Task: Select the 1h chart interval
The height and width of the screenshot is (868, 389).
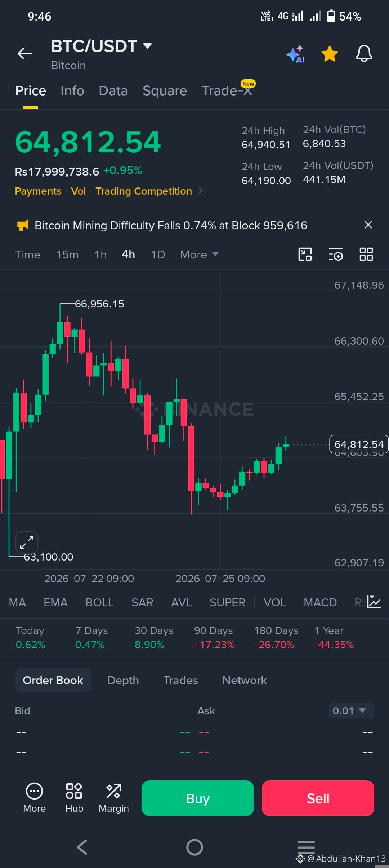Action: [x=100, y=254]
